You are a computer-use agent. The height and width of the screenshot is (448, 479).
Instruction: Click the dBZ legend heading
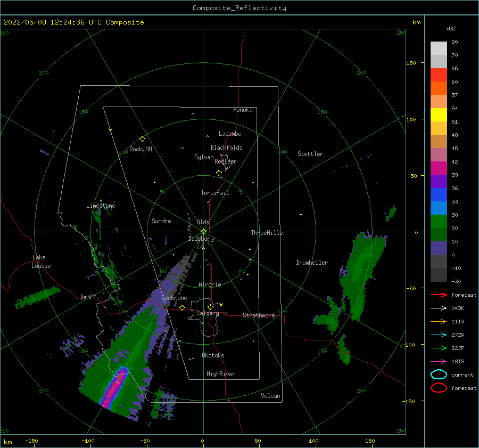(451, 28)
